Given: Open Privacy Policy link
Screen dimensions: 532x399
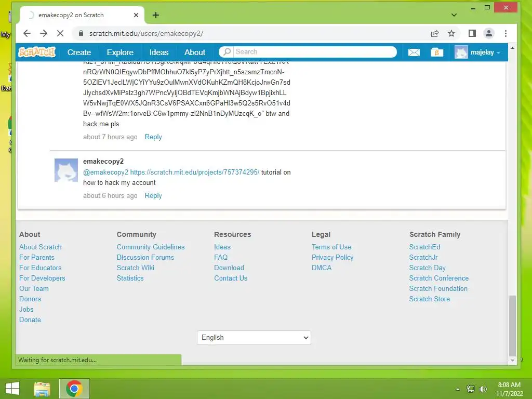Looking at the screenshot, I should pyautogui.click(x=332, y=257).
